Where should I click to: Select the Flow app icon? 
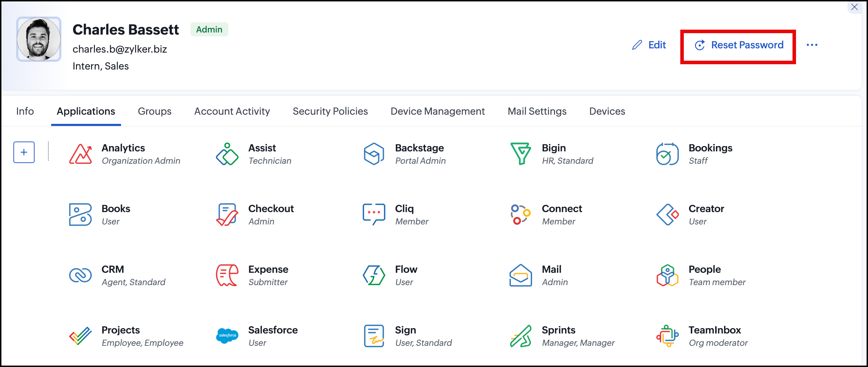pyautogui.click(x=374, y=275)
